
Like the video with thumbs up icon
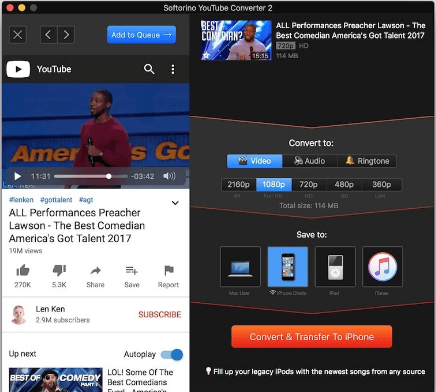tap(23, 270)
